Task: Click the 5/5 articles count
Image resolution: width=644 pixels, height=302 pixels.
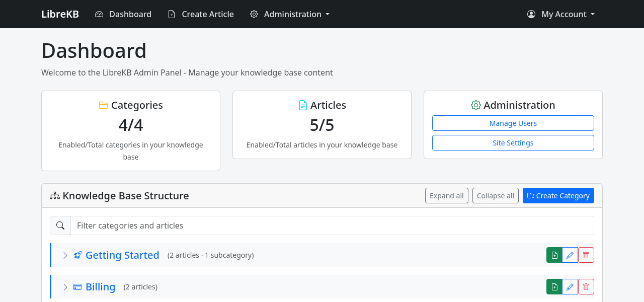Action: 322,125
